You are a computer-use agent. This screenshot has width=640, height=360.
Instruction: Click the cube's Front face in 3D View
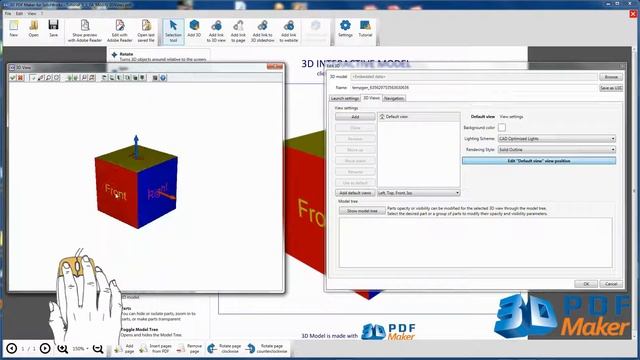click(x=116, y=192)
